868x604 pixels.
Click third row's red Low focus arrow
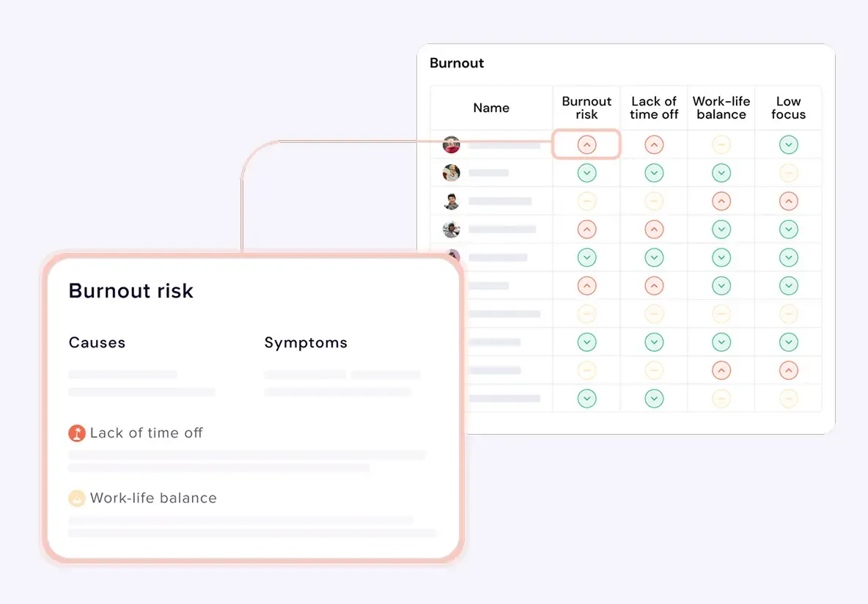pos(788,201)
